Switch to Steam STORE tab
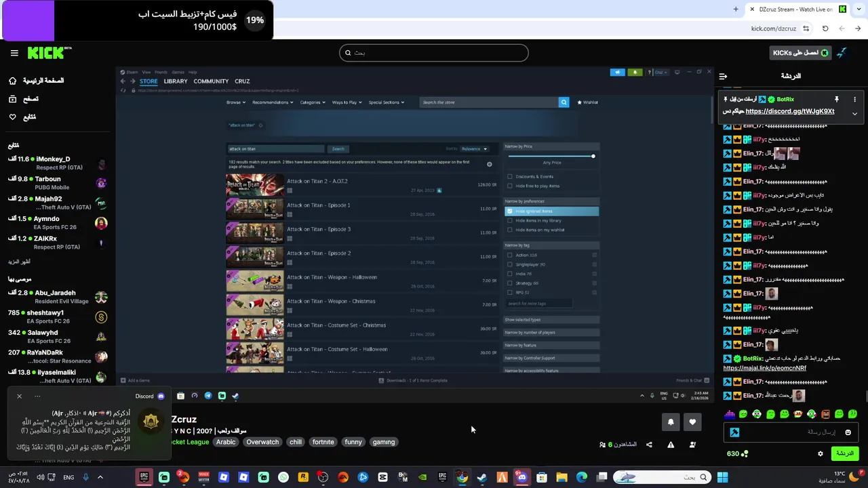This screenshot has height=488, width=868. click(x=149, y=81)
